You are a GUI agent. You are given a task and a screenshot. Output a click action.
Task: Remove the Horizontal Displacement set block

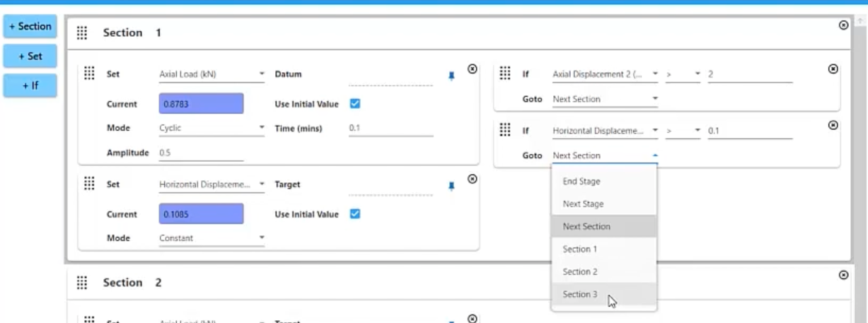[x=473, y=180]
